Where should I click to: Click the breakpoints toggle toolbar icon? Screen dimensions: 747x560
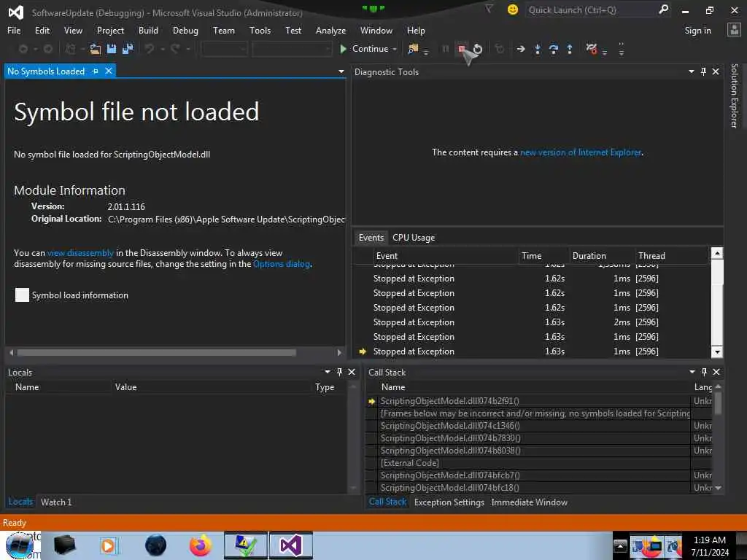[591, 49]
